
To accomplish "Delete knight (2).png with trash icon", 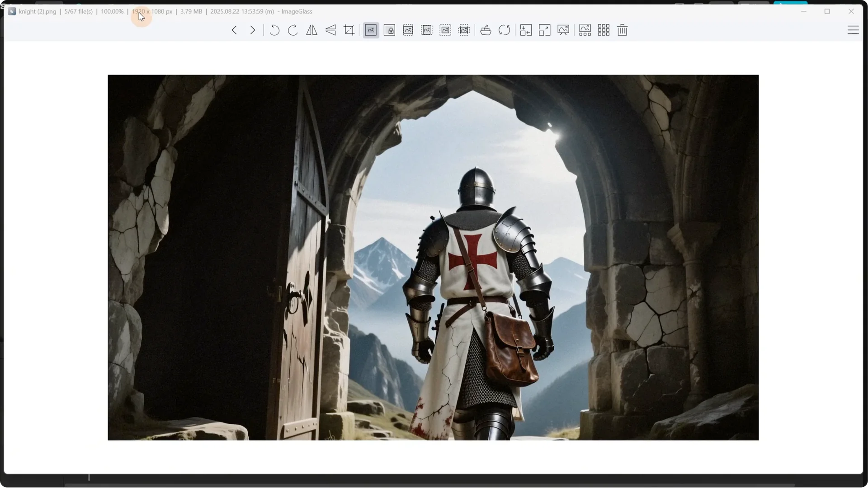I will (622, 30).
